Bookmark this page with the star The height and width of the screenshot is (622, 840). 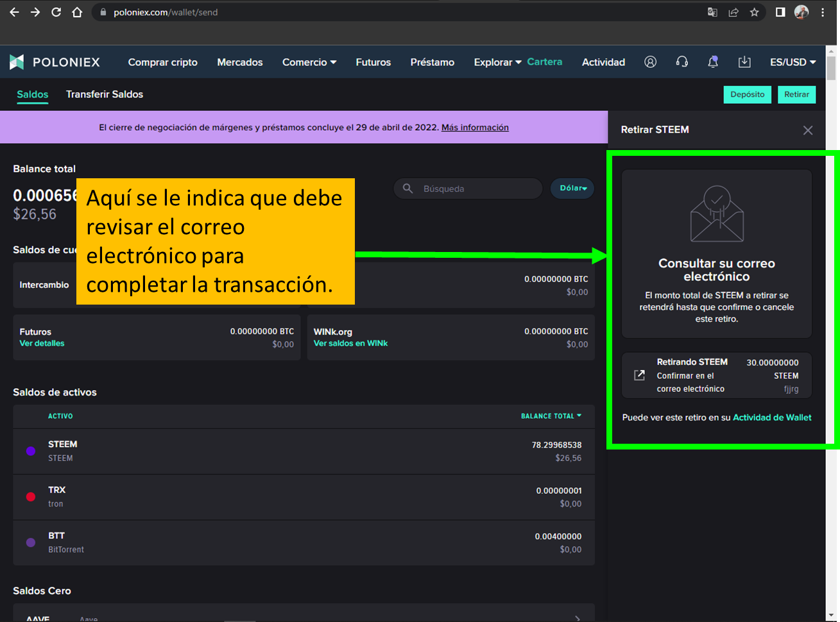(x=755, y=12)
